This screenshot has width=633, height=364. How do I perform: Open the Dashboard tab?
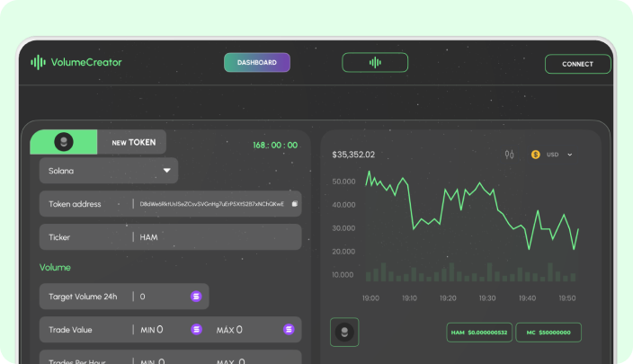[257, 63]
